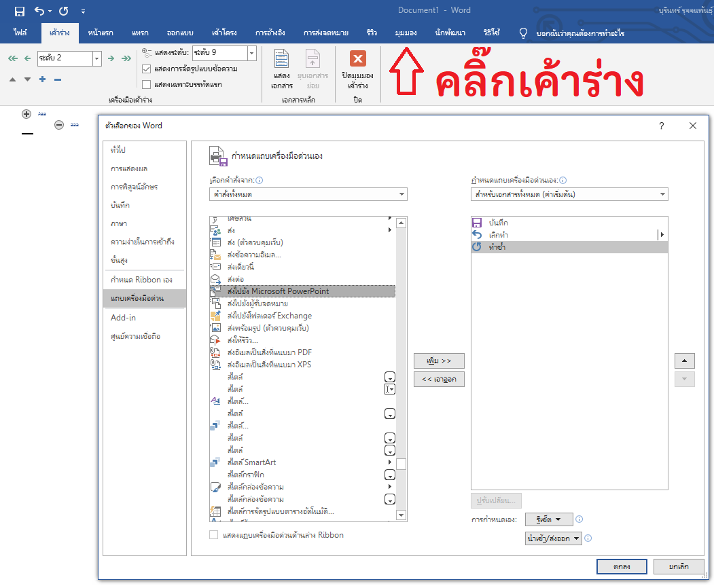The height and width of the screenshot is (588, 714).
Task: Click the Move Up triangle in outline tools
Action: [x=12, y=79]
